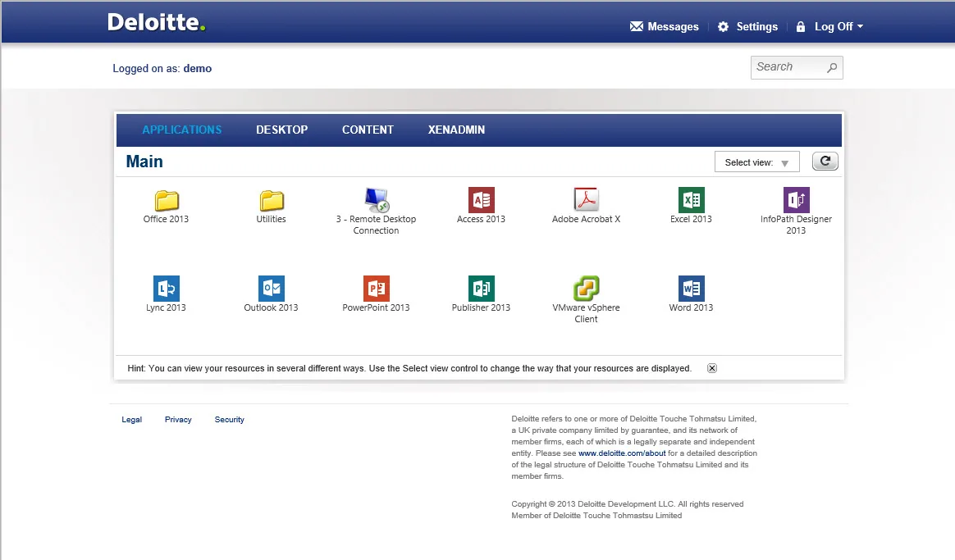Screen dimensions: 955x560
Task: Launch the Excel 2013 icon
Action: tap(692, 200)
